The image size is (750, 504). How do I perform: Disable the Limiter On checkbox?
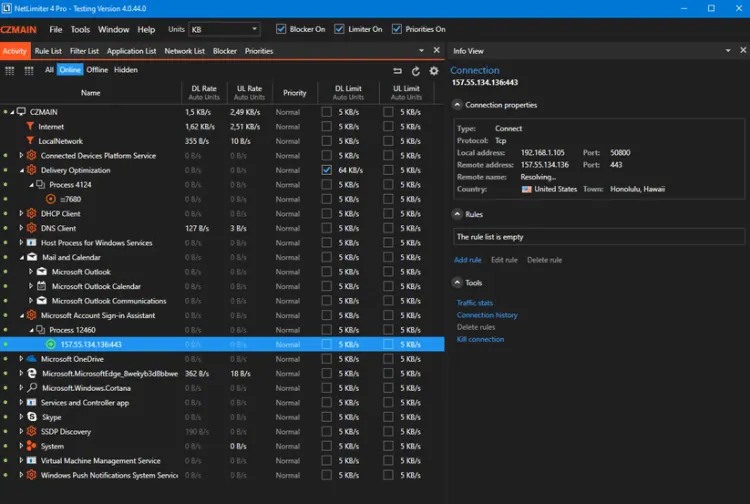tap(339, 29)
